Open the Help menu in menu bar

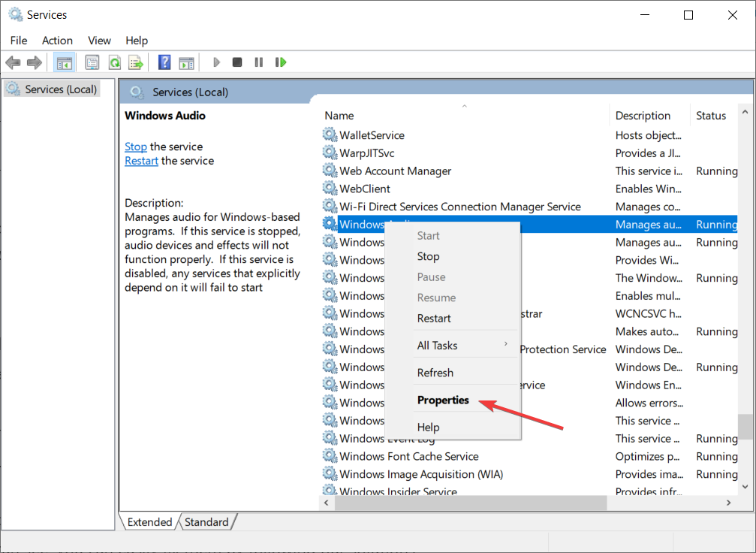[x=137, y=41]
